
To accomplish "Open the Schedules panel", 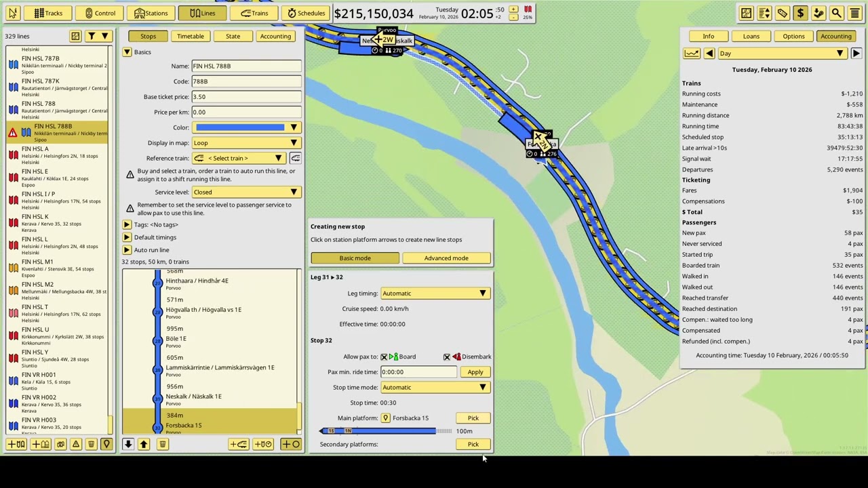I will (306, 13).
